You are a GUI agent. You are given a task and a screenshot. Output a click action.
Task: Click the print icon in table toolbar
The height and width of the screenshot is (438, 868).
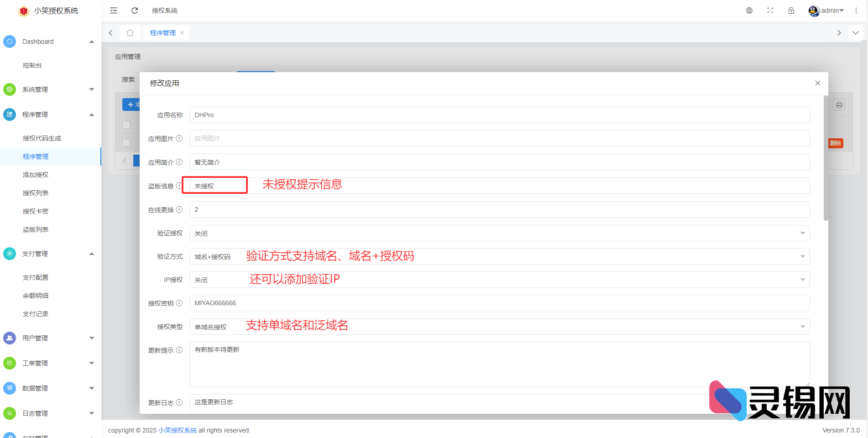839,105
